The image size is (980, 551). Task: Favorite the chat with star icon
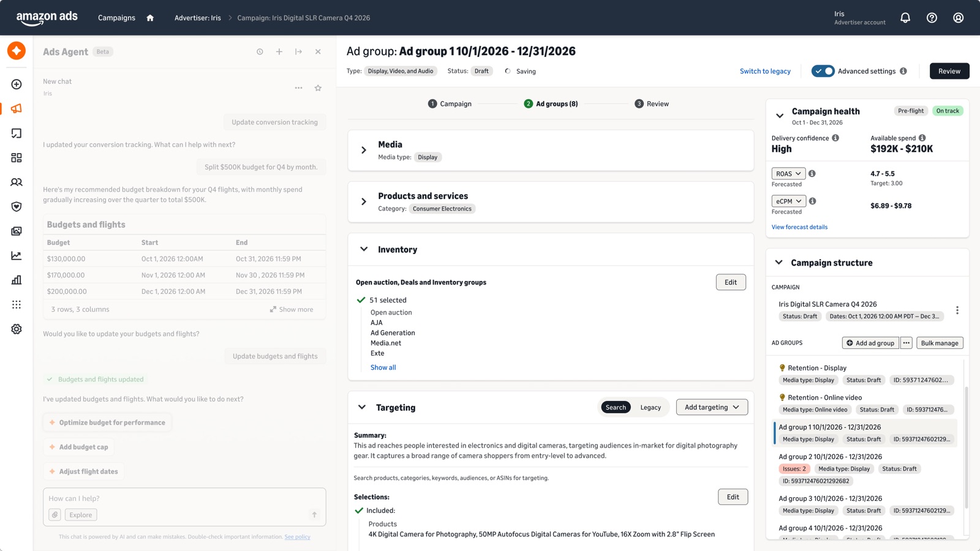318,88
